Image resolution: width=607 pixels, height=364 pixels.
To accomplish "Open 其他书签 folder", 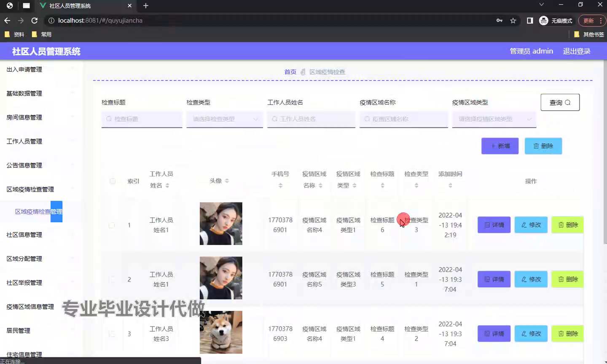I will 589,34.
